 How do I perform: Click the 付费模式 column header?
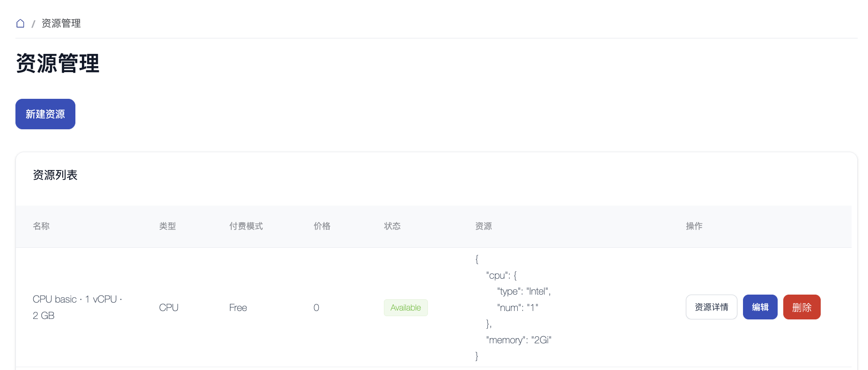[246, 226]
